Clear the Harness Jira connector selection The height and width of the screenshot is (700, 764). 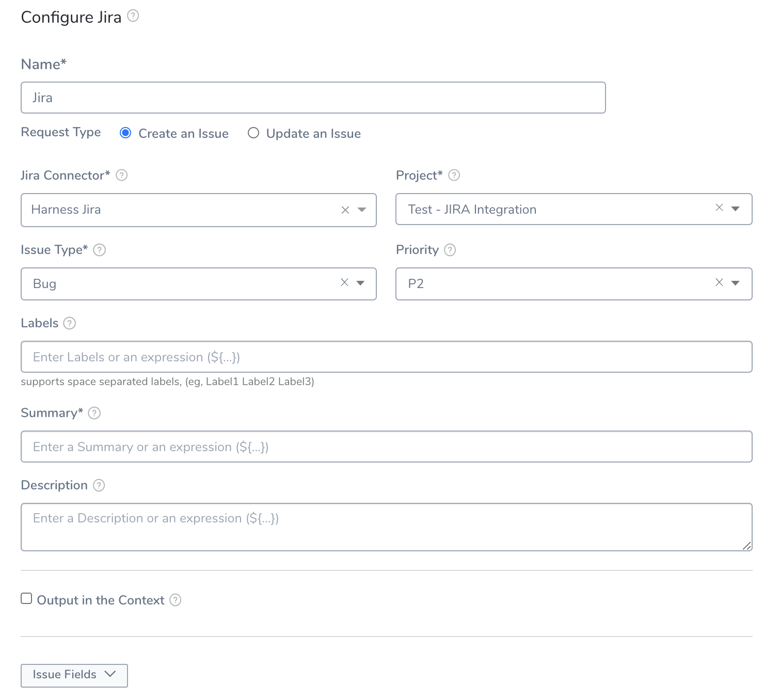[345, 210]
